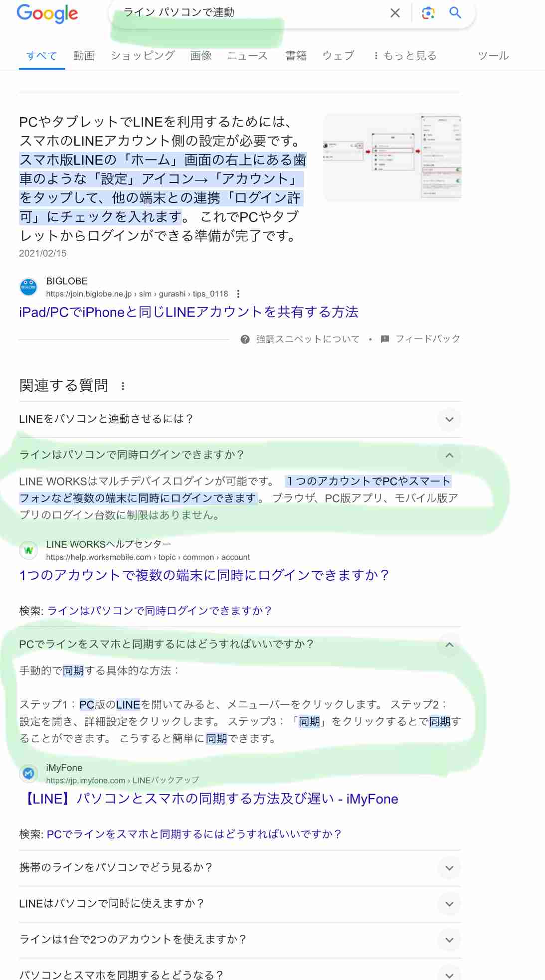Open Google Lens camera search icon

[x=428, y=13]
